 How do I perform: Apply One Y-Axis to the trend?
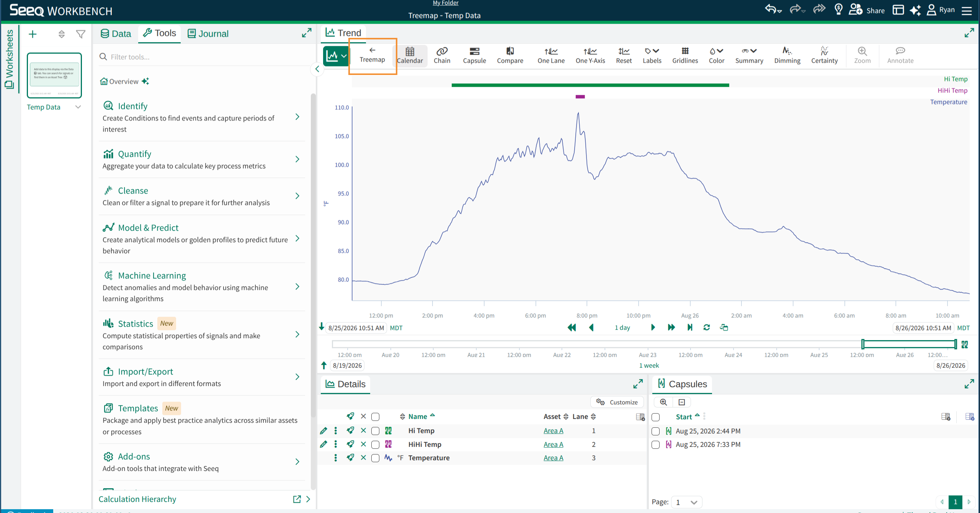(590, 55)
